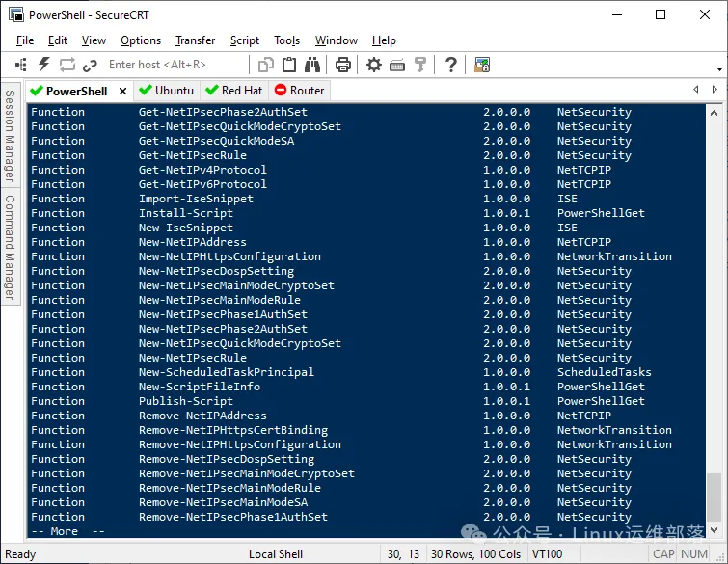728x564 pixels.
Task: Click the public key assistant icon
Action: (x=420, y=65)
